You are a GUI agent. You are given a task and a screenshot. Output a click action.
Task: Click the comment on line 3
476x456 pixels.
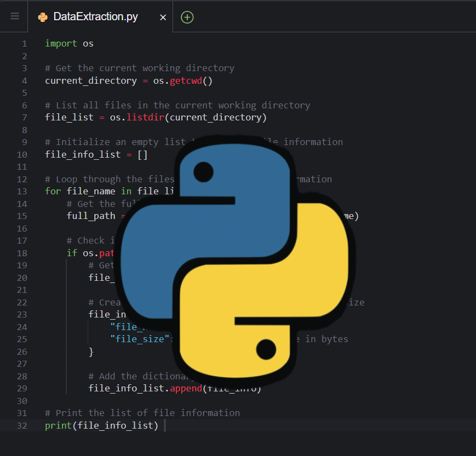[x=140, y=68]
